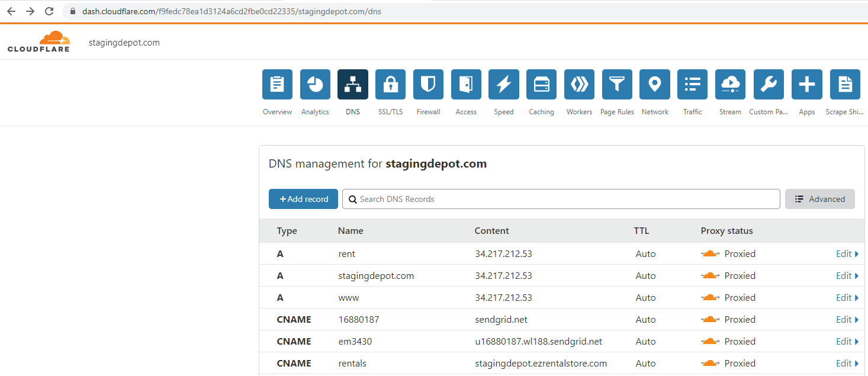Toggle proxy cloud for rentals record
Screen dimensions: 868x376
(711, 364)
